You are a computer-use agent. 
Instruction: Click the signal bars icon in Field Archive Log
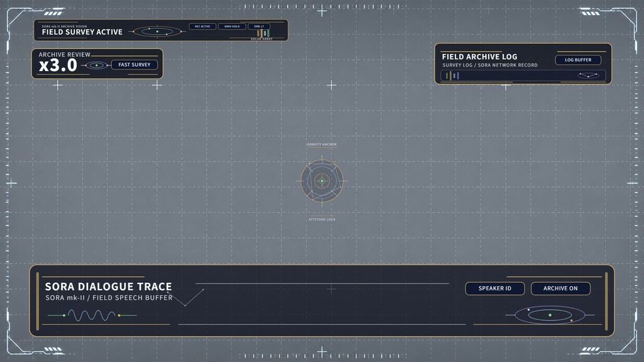[453, 75]
